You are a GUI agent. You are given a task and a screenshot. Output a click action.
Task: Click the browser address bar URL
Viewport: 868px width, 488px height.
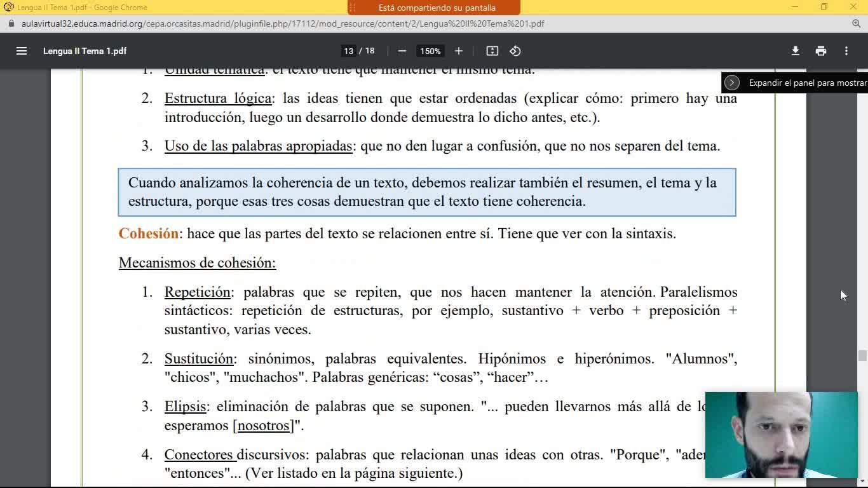pos(283,24)
